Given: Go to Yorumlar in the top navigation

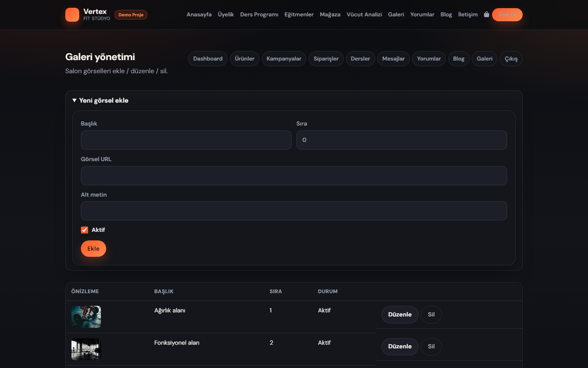Looking at the screenshot, I should click(422, 14).
